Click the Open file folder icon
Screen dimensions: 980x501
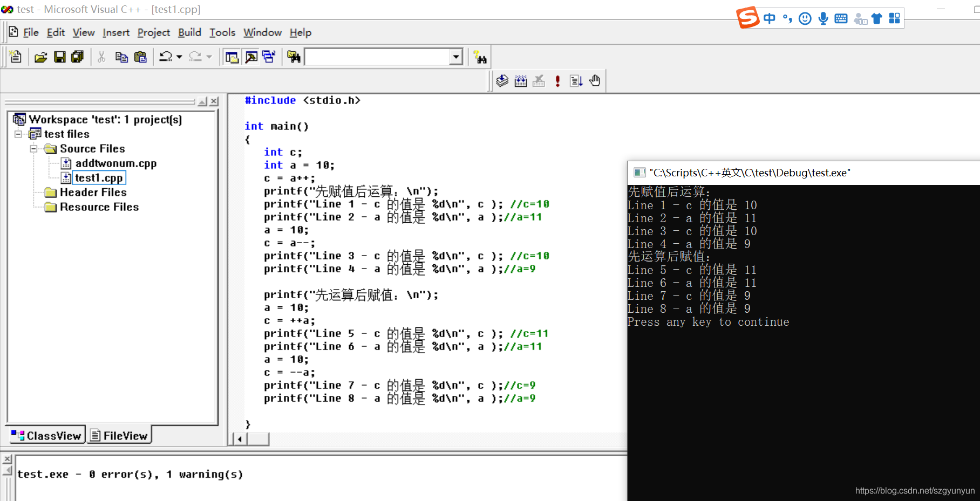point(41,57)
